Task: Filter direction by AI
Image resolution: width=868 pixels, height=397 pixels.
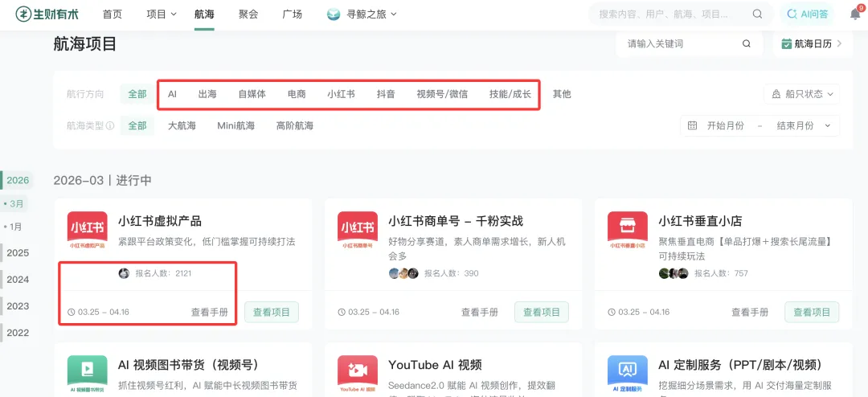Action: pyautogui.click(x=172, y=94)
